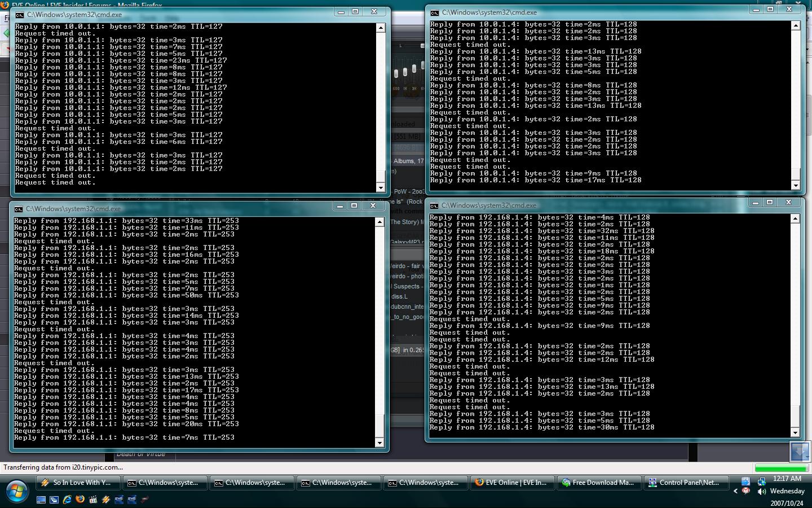Viewport: 812px width, 508px height.
Task: Close the 10.0.1.1 ping cmd window
Action: click(x=374, y=12)
